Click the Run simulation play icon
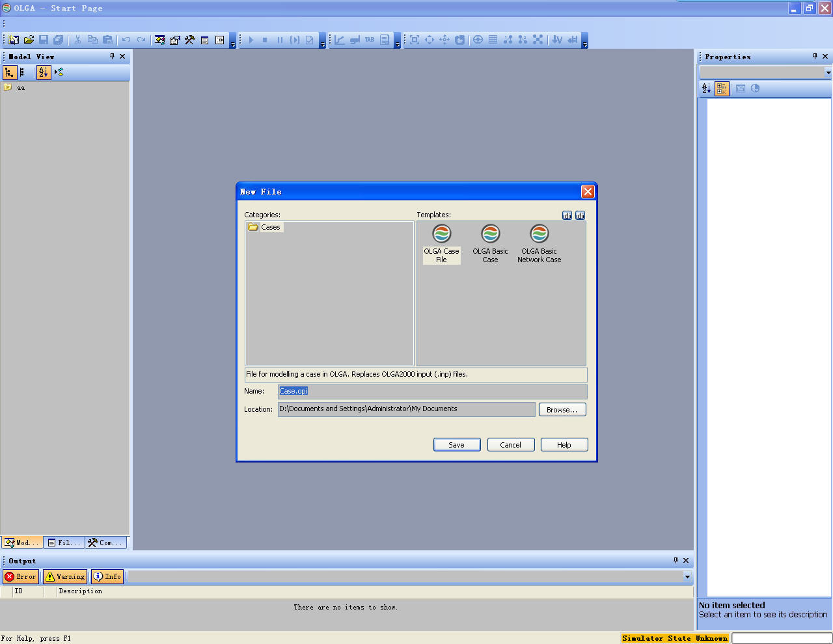 click(x=251, y=40)
